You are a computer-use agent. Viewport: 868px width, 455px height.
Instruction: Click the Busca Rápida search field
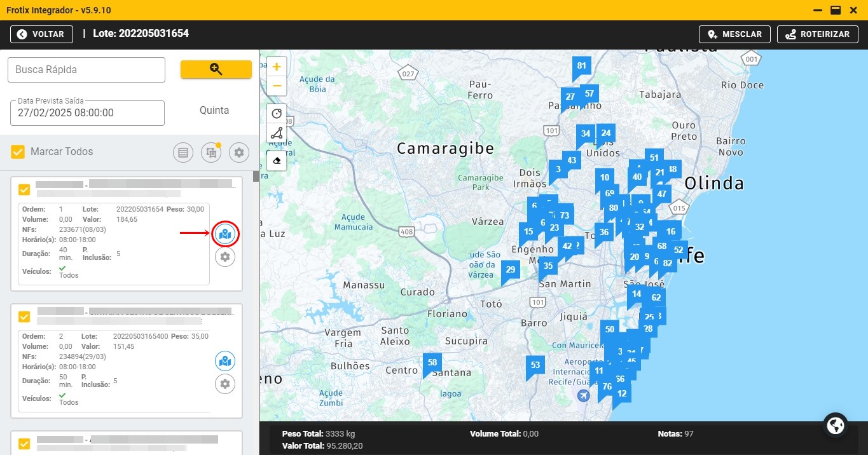(86, 70)
